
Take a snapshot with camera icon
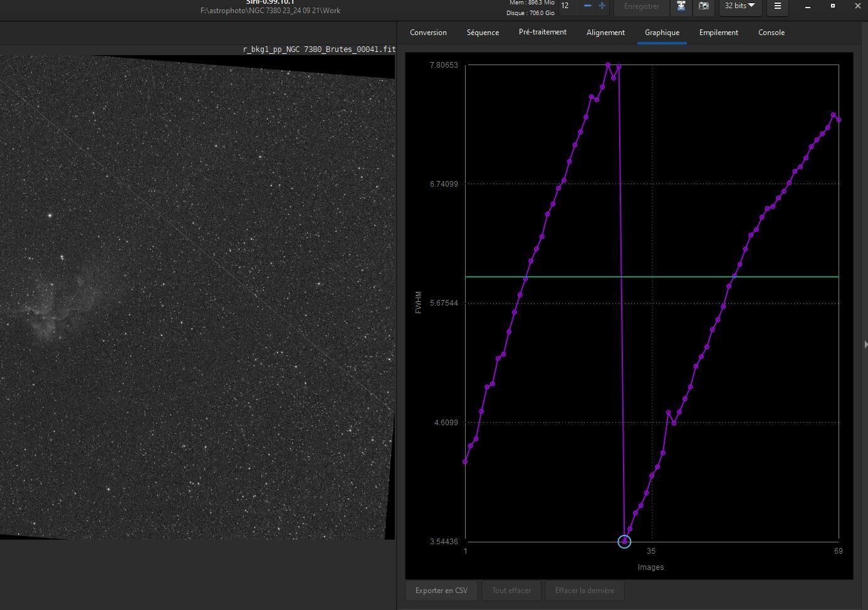[x=704, y=6]
